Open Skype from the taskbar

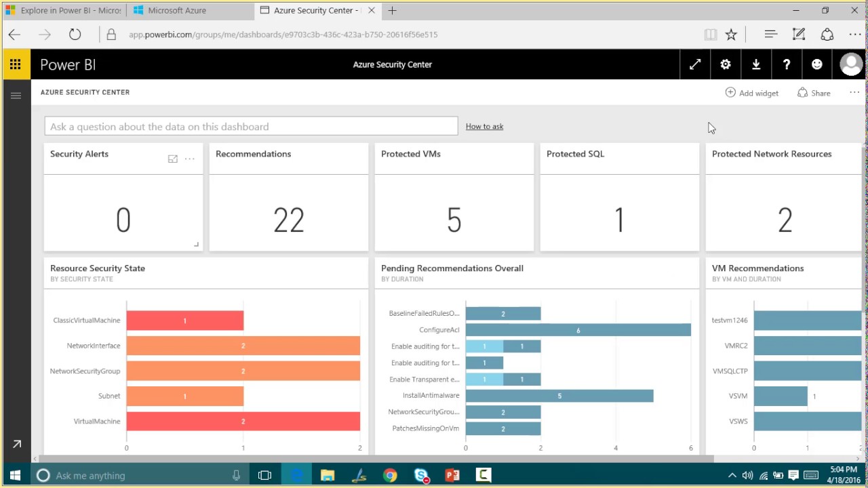[421, 475]
